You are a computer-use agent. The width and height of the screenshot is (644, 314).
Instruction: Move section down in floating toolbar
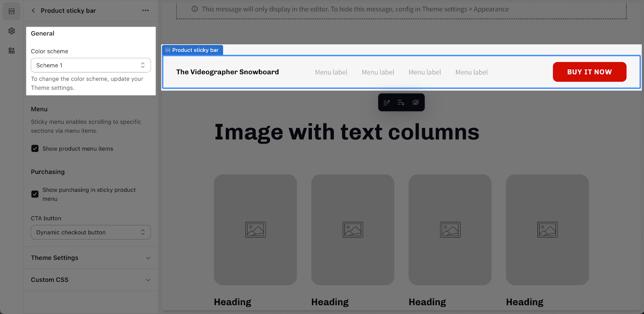coord(401,103)
